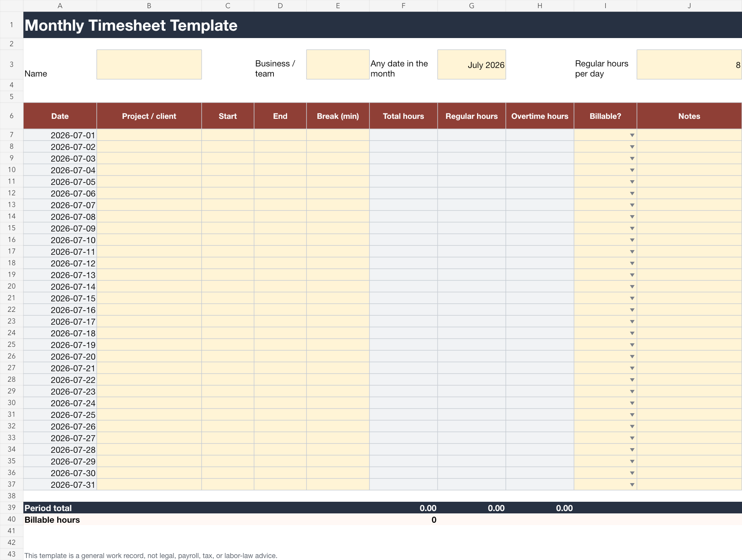Image resolution: width=742 pixels, height=560 pixels.
Task: Select date cell 2026-07-28
Action: tap(60, 450)
